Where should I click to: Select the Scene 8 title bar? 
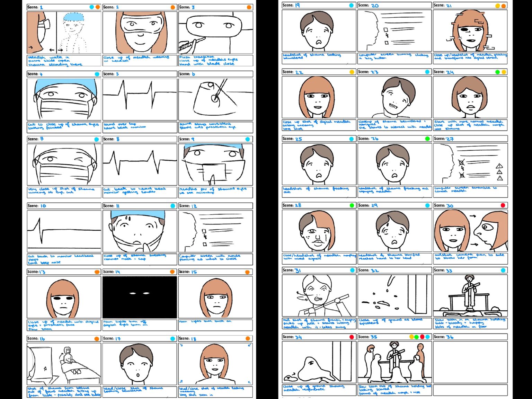tap(140, 139)
